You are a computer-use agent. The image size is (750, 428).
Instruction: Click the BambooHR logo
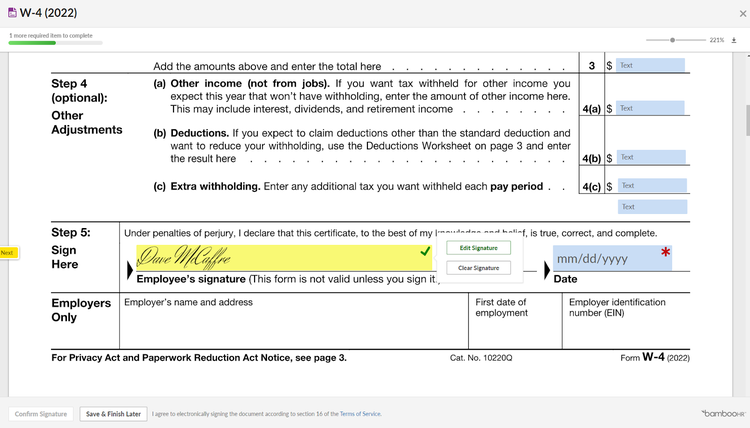point(723,414)
